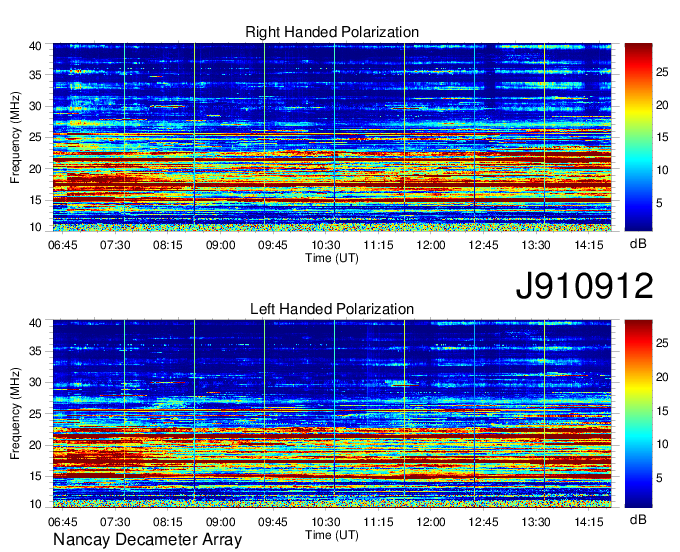Click the 08:15 time tick on the lower plot
This screenshot has width=680, height=552.
pos(168,521)
